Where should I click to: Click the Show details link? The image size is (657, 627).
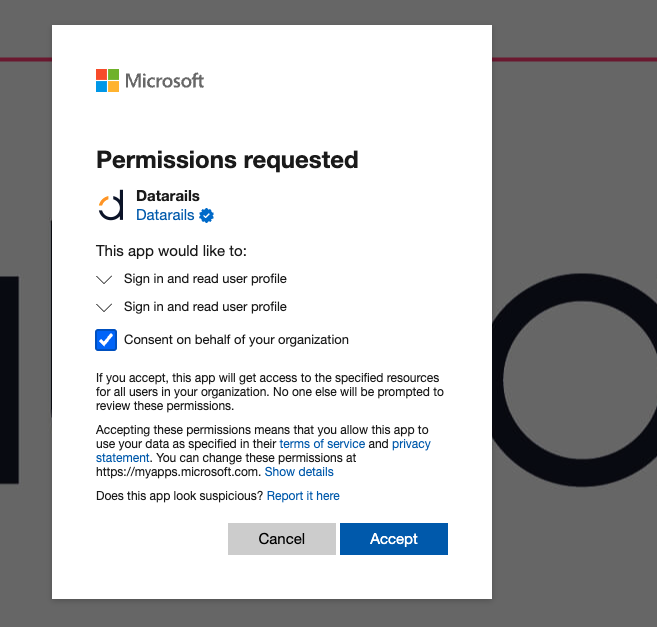click(x=299, y=471)
